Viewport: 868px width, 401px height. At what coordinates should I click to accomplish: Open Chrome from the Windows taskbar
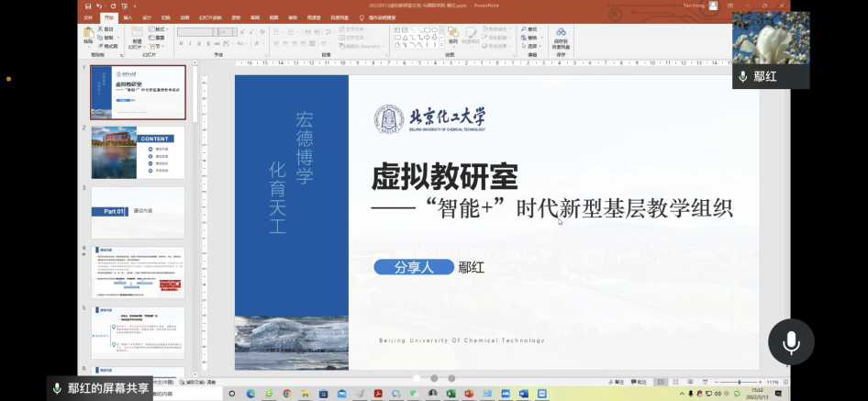click(287, 394)
